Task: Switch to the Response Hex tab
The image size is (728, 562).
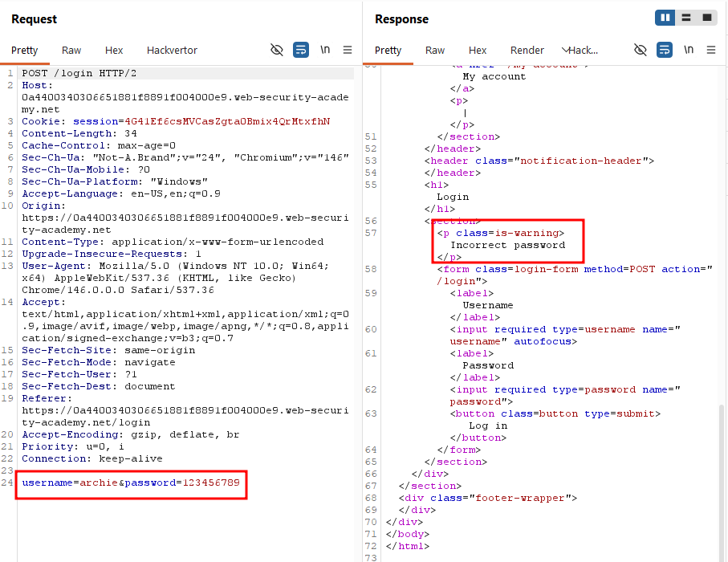Action: pos(478,50)
